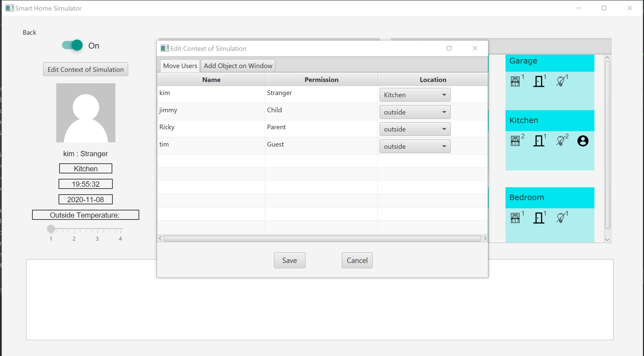Click the Bedroom light bulb icon
This screenshot has width=644, height=356.
561,218
